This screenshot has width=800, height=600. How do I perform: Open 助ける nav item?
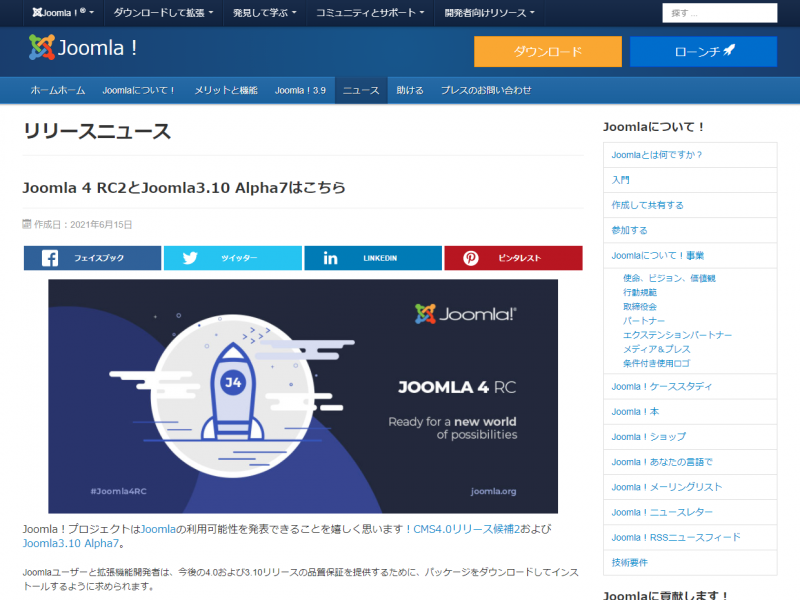point(410,90)
